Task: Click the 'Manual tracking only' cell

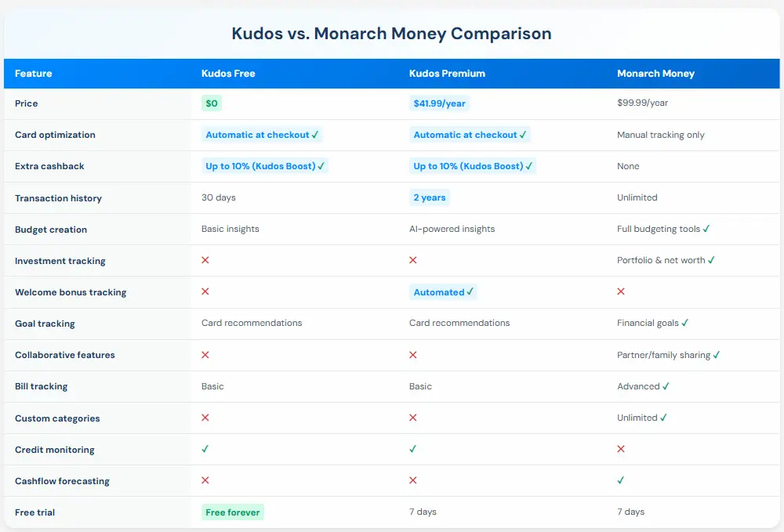Action: coord(660,135)
